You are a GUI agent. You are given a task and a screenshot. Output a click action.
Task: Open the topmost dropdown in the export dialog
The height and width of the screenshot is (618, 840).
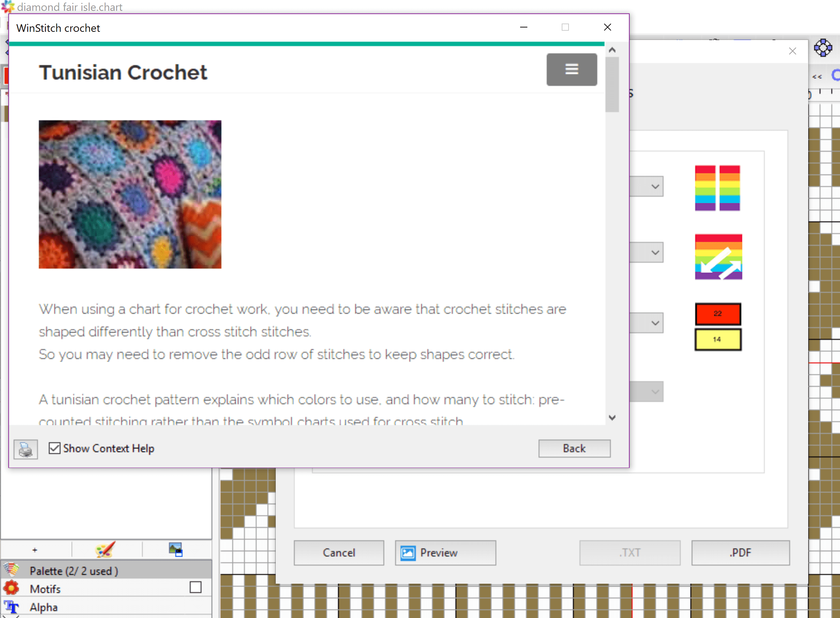coord(653,186)
